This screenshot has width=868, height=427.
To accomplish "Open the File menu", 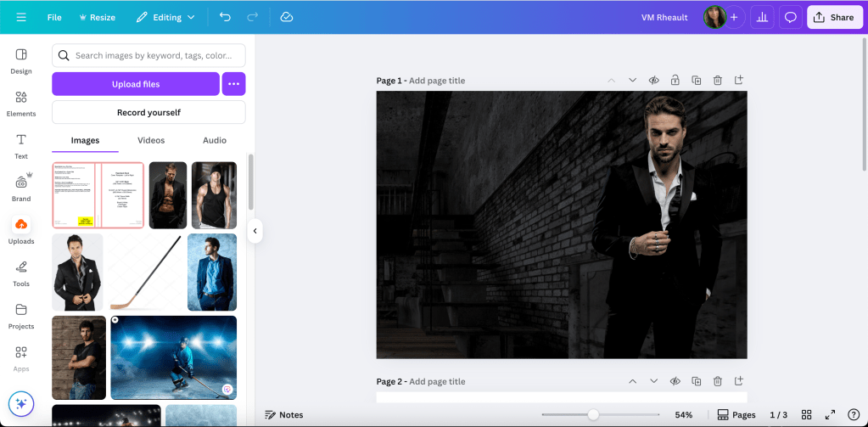I will pyautogui.click(x=54, y=17).
